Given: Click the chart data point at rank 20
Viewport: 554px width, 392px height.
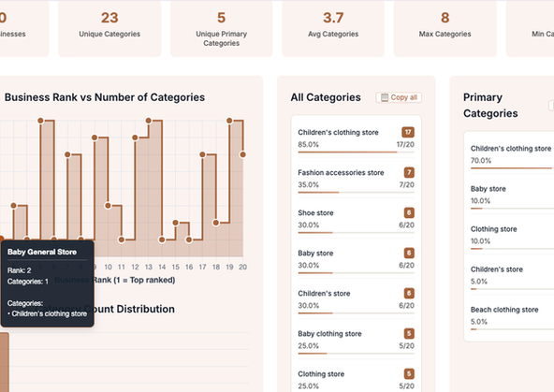Looking at the screenshot, I should pyautogui.click(x=242, y=154).
